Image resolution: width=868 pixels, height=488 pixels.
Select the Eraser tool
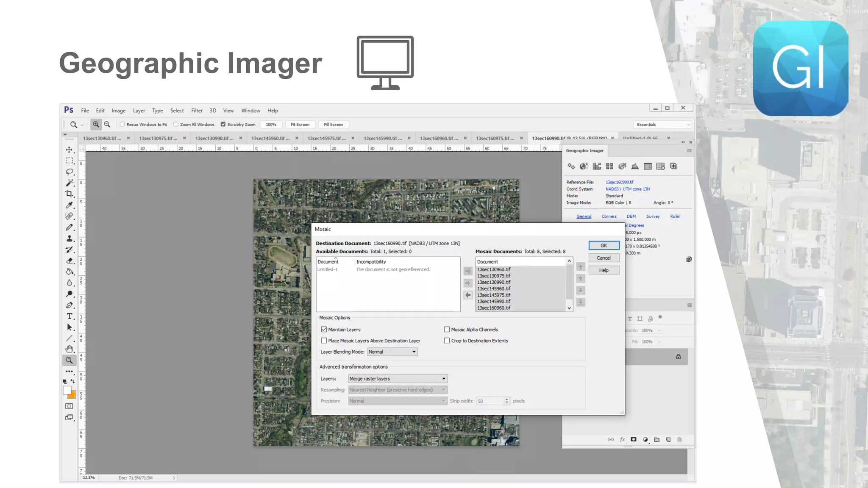pos(69,261)
